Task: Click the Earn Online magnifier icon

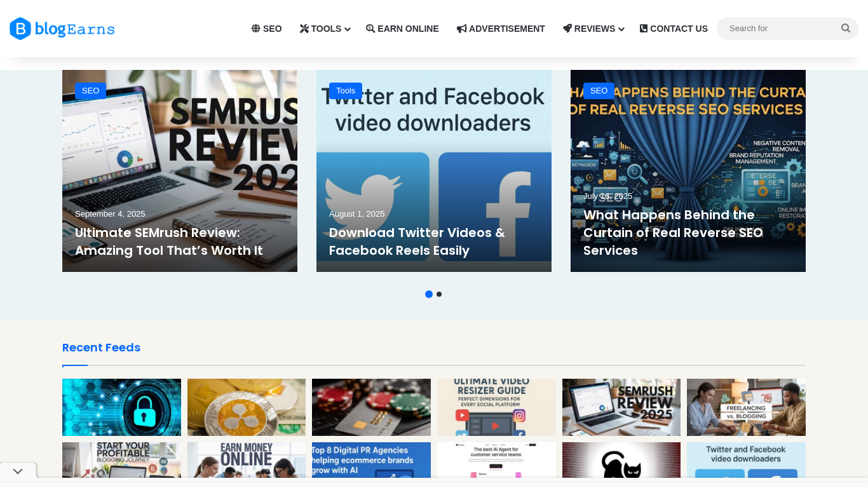Action: (370, 29)
